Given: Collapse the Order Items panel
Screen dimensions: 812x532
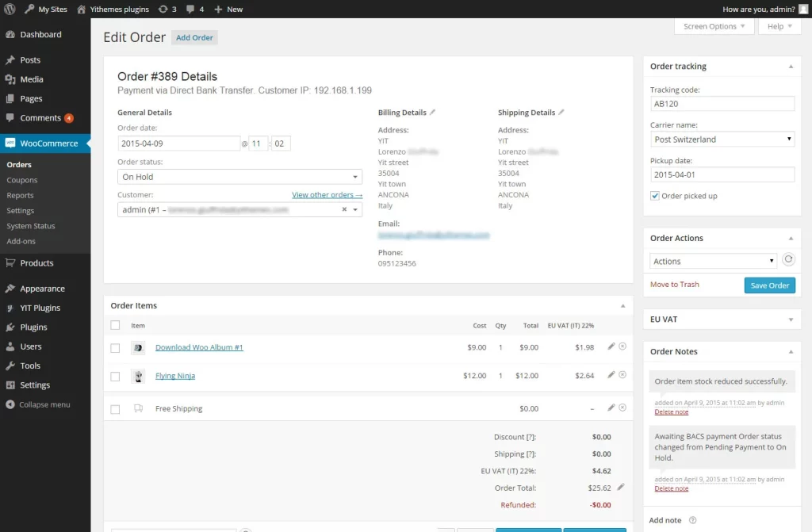Looking at the screenshot, I should click(x=623, y=305).
